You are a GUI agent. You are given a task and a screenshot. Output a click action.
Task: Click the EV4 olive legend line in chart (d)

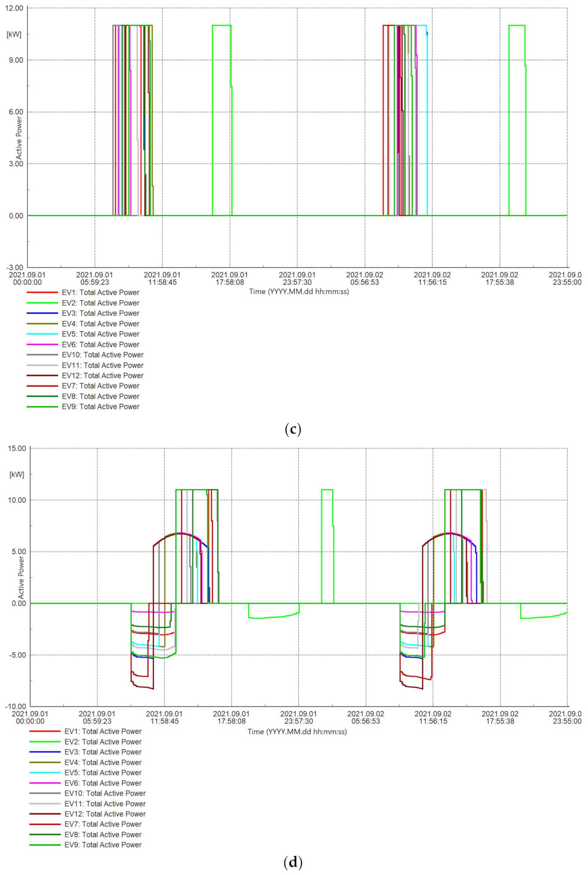point(45,762)
